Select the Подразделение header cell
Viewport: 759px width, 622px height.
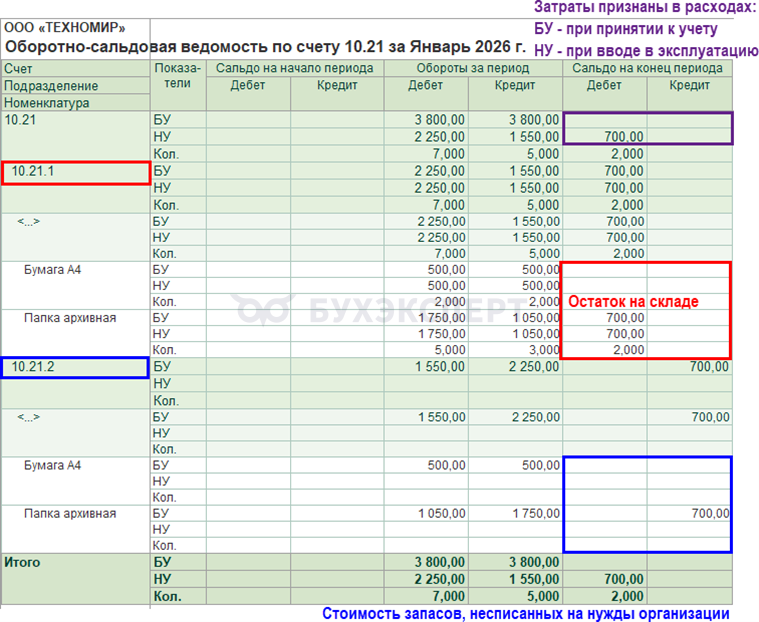[x=76, y=86]
